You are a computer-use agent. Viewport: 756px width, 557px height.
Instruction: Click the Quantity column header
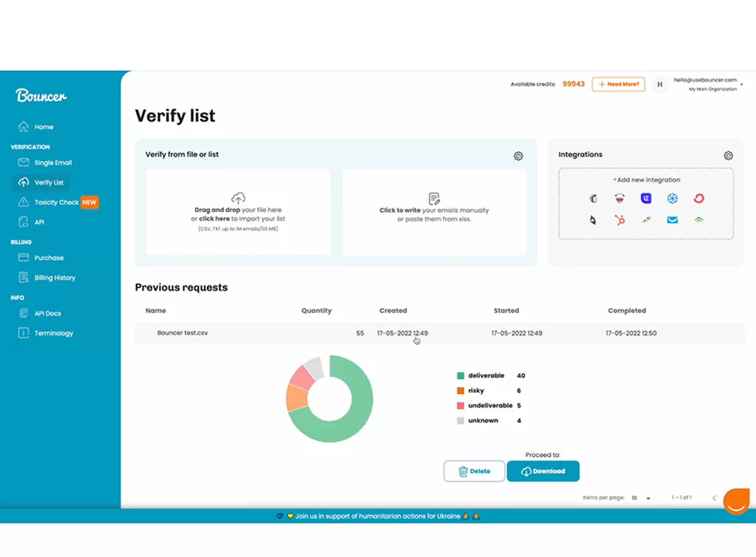(316, 311)
